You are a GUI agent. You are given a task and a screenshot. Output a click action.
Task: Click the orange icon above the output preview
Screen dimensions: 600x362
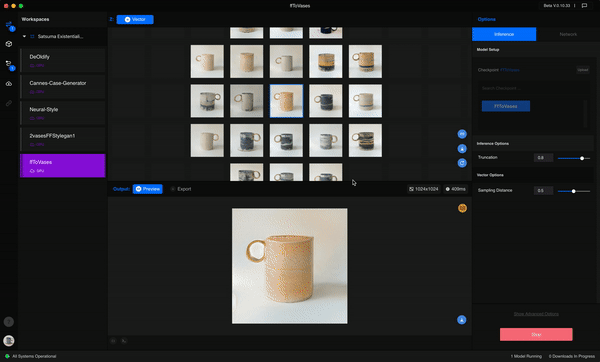[x=462, y=208]
